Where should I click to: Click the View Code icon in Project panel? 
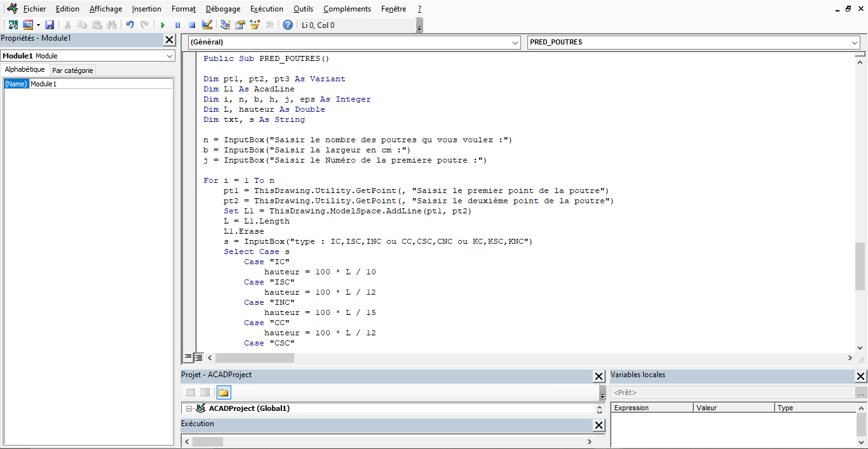pyautogui.click(x=191, y=392)
